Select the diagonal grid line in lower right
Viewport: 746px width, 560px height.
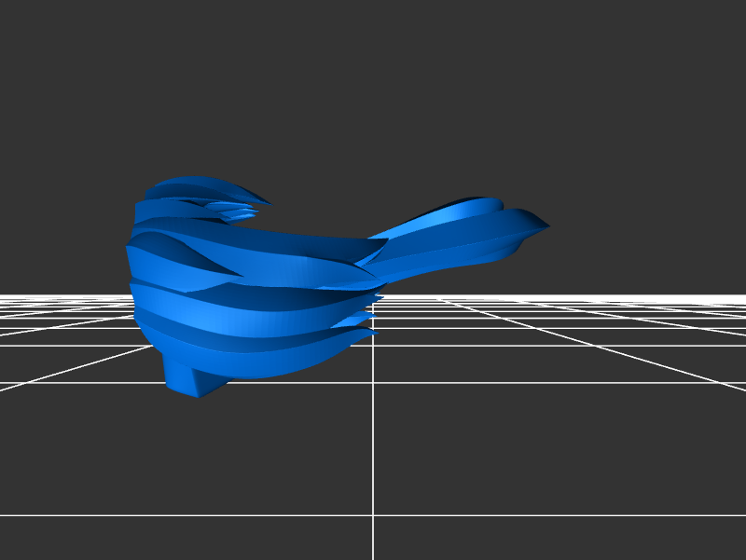pyautogui.click(x=653, y=362)
